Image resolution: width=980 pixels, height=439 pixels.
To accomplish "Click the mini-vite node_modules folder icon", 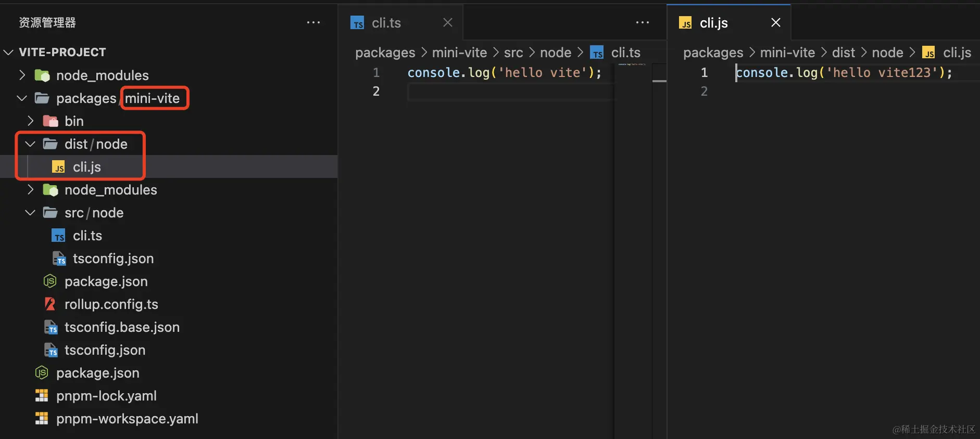I will coord(50,190).
